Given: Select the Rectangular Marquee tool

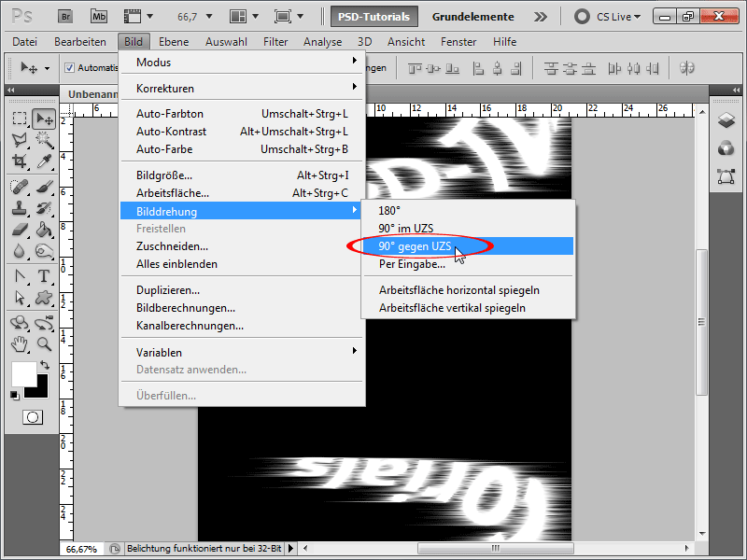Looking at the screenshot, I should pyautogui.click(x=20, y=119).
